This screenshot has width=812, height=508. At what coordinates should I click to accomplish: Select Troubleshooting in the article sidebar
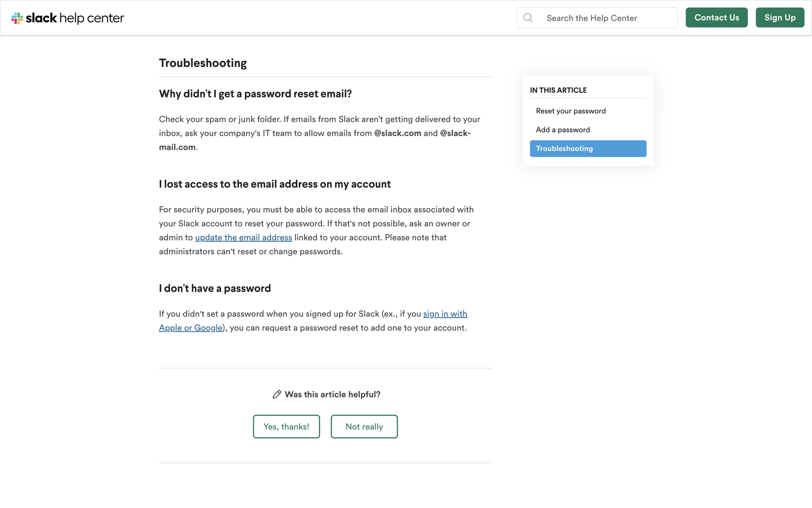588,149
